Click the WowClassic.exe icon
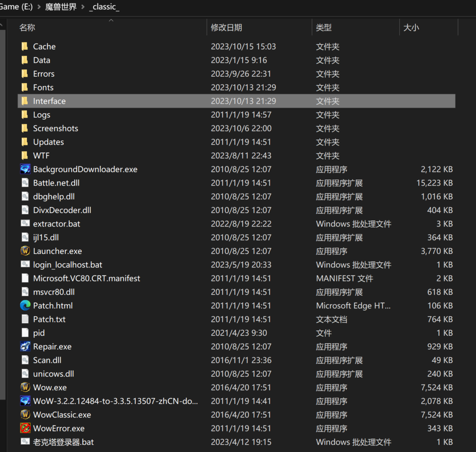Viewport: 476px width, 452px height. pos(25,415)
